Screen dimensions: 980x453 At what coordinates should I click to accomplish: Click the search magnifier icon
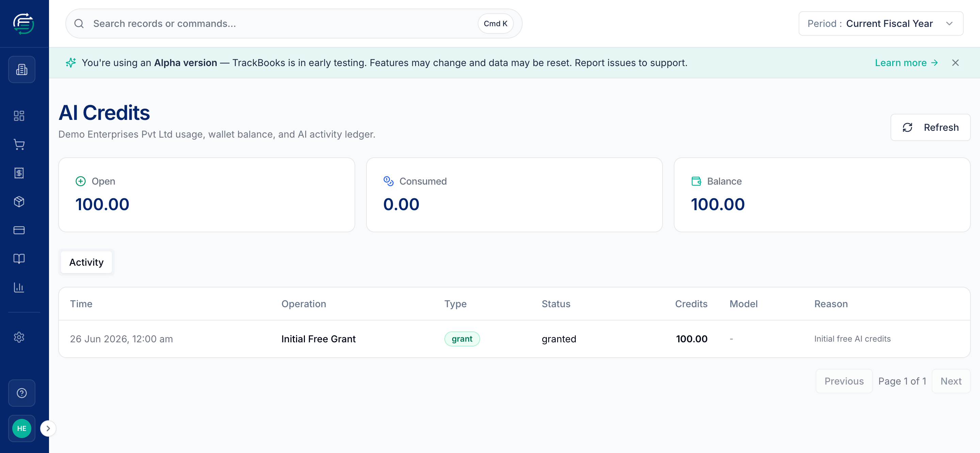tap(79, 24)
